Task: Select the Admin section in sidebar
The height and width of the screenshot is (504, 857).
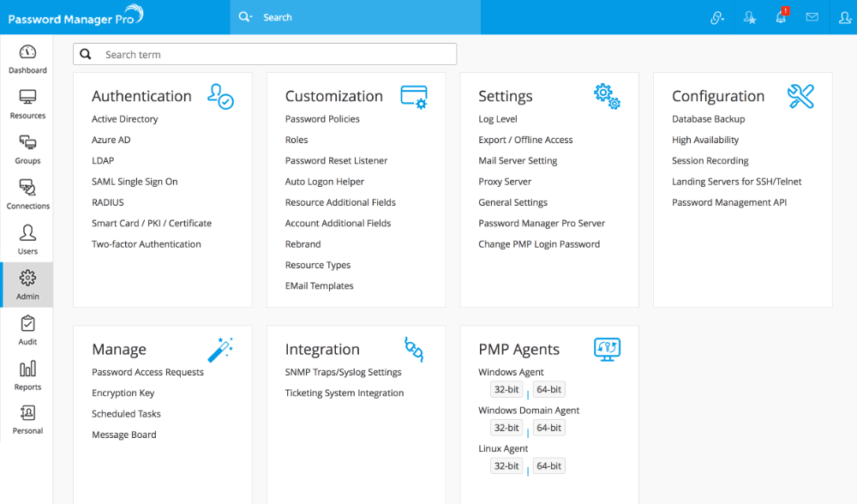Action: tap(27, 285)
